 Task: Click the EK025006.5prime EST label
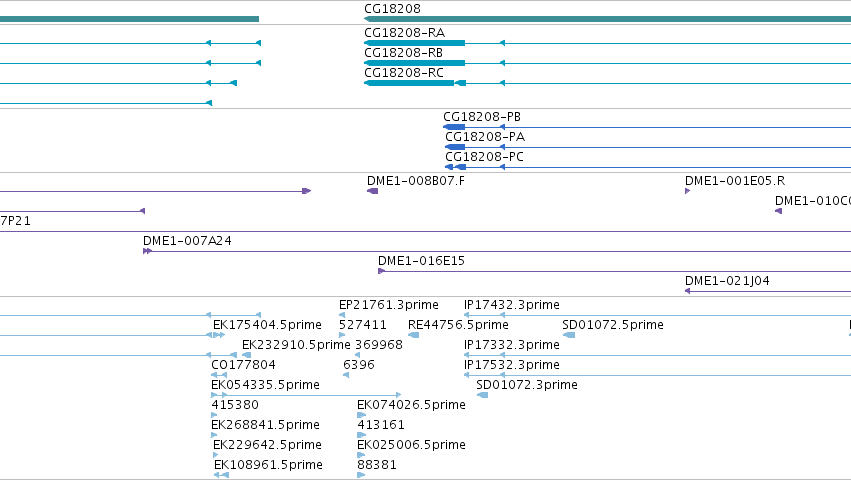411,445
